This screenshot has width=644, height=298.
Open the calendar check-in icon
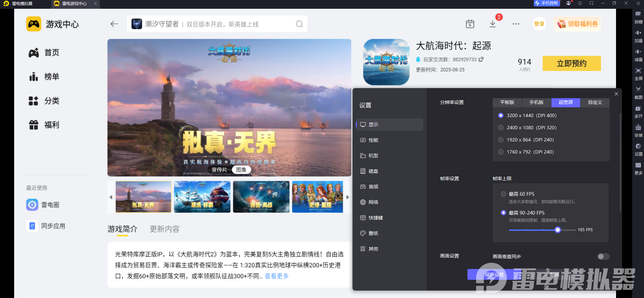[x=470, y=24]
